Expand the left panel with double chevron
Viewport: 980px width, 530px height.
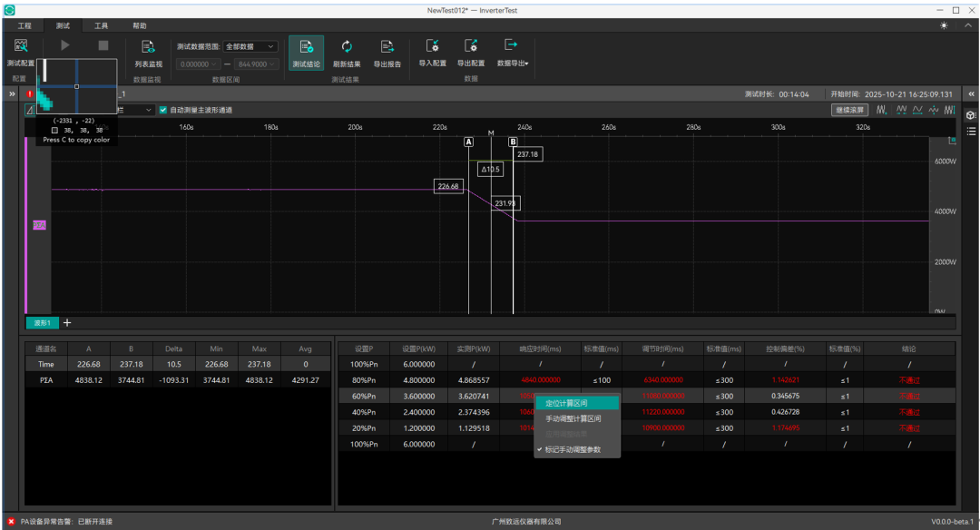[12, 93]
